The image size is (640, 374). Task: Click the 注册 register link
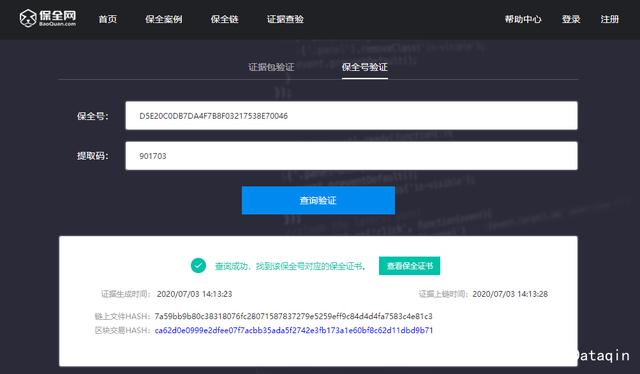click(x=609, y=19)
